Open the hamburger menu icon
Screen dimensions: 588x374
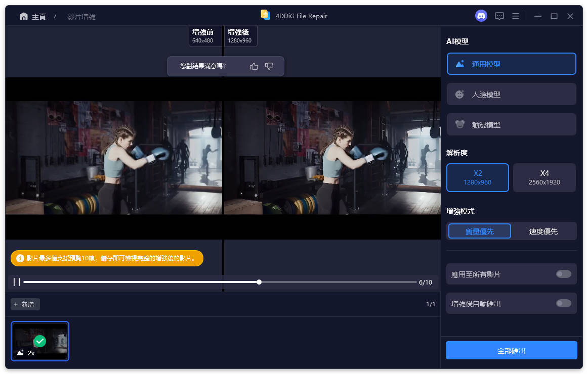tap(515, 16)
